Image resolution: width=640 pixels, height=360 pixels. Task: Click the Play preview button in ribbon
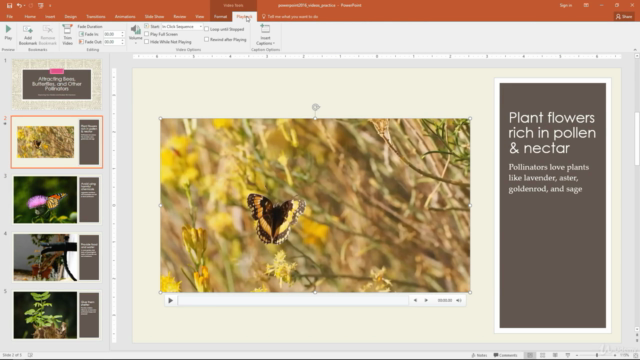8,33
